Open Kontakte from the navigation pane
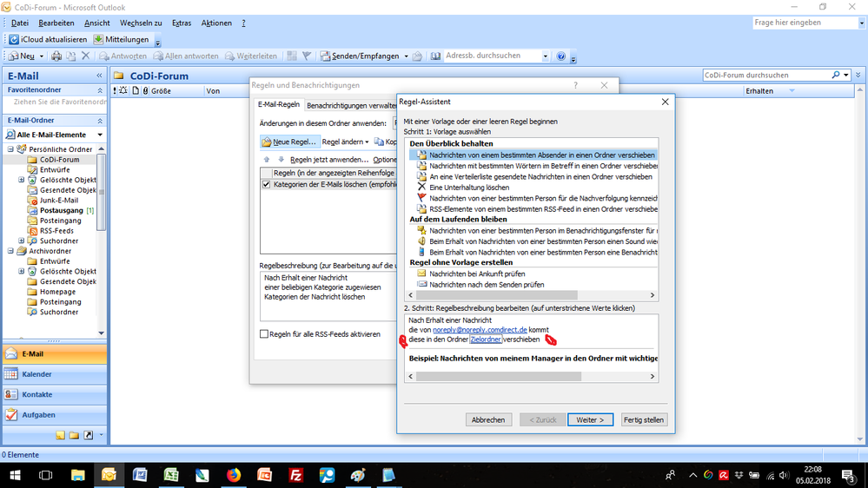 click(11, 394)
